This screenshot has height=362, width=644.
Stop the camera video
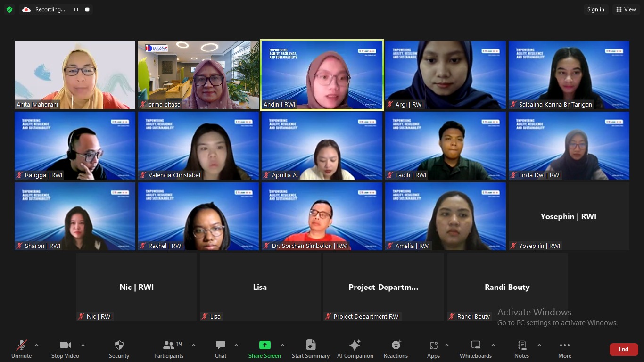(x=65, y=349)
